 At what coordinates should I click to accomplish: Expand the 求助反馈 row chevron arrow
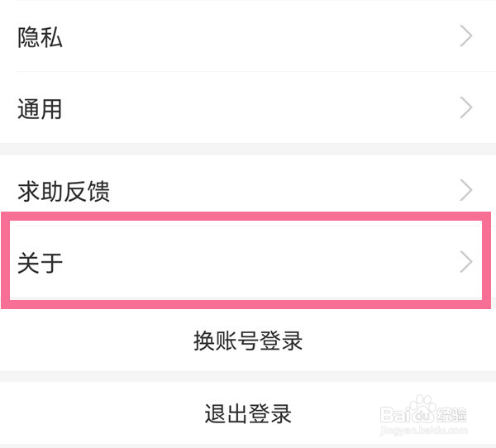466,191
